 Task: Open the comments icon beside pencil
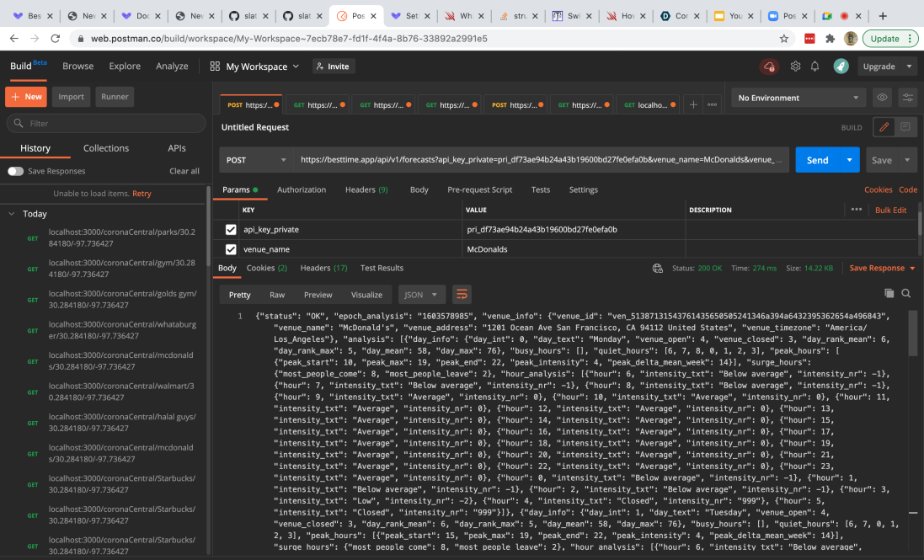905,127
